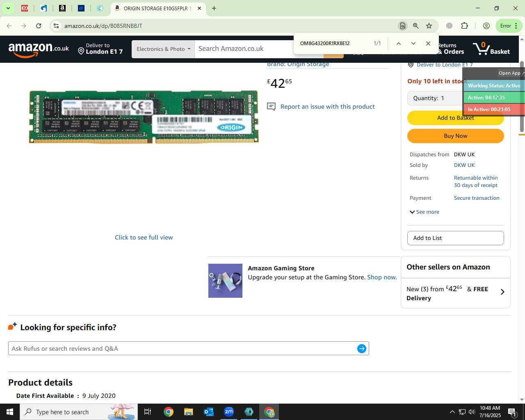View site information icon in address bar
This screenshot has width=525, height=420.
56,26
